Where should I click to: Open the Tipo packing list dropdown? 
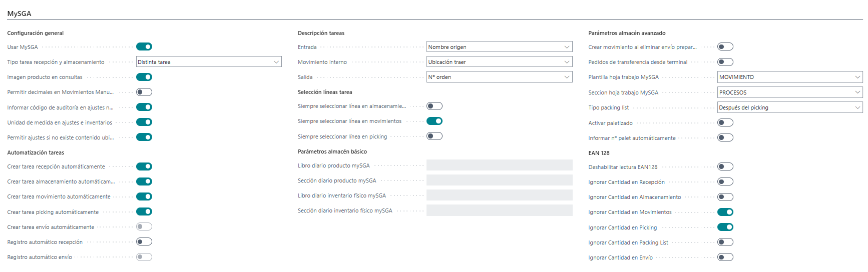790,107
